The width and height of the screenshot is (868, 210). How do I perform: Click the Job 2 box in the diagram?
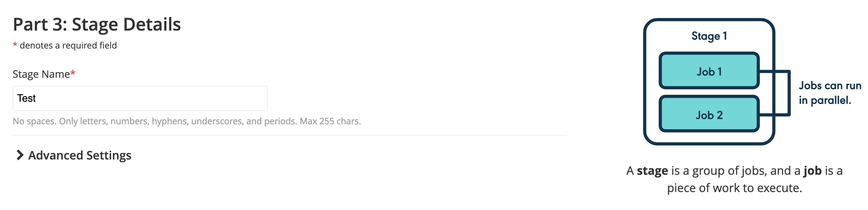[709, 115]
